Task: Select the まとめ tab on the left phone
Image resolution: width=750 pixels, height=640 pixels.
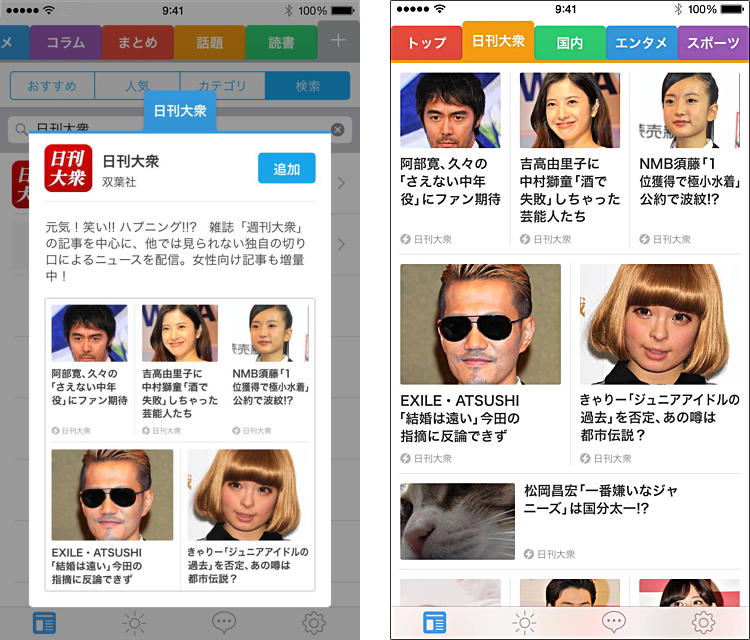Action: tap(138, 43)
